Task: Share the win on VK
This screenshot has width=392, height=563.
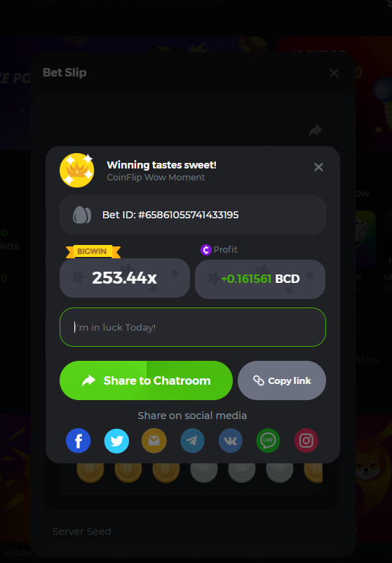Action: pyautogui.click(x=230, y=441)
